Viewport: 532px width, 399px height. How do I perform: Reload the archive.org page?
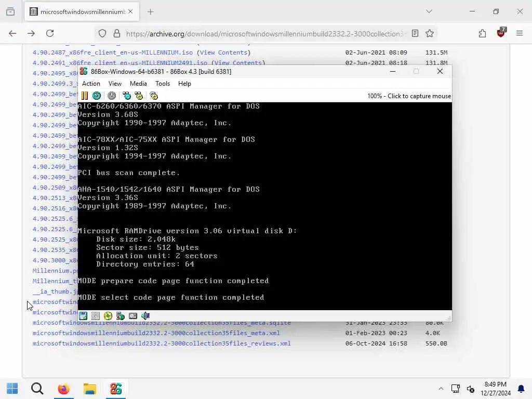click(x=50, y=33)
